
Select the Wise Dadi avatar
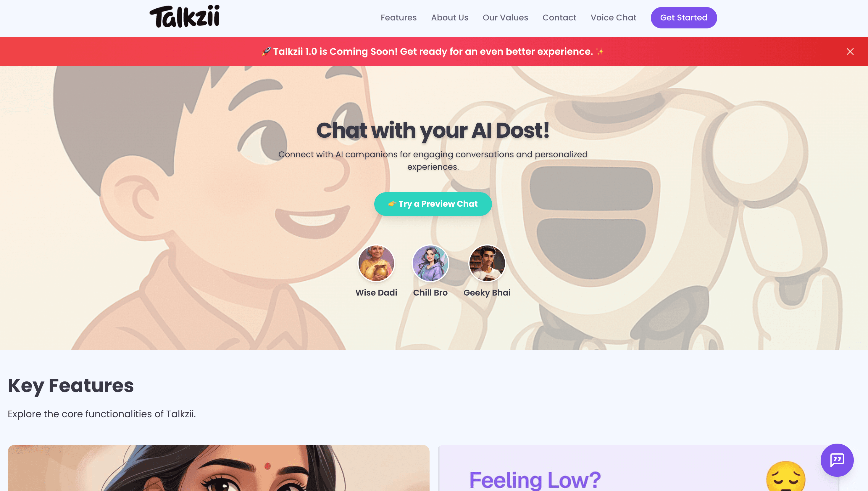[376, 263]
